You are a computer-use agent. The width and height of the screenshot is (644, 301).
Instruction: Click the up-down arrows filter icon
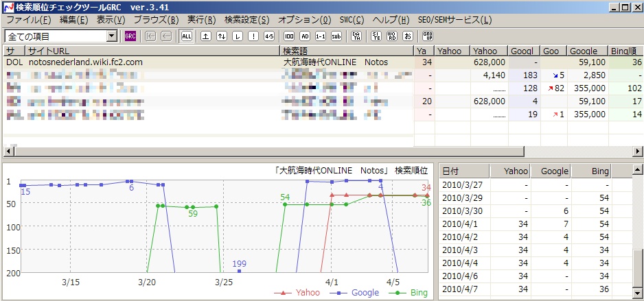tap(222, 36)
